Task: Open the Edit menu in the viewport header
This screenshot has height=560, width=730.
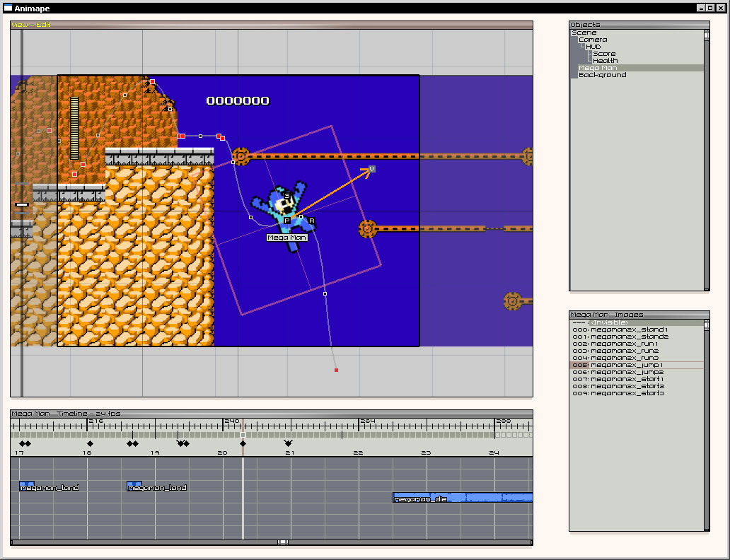Action: click(43, 25)
